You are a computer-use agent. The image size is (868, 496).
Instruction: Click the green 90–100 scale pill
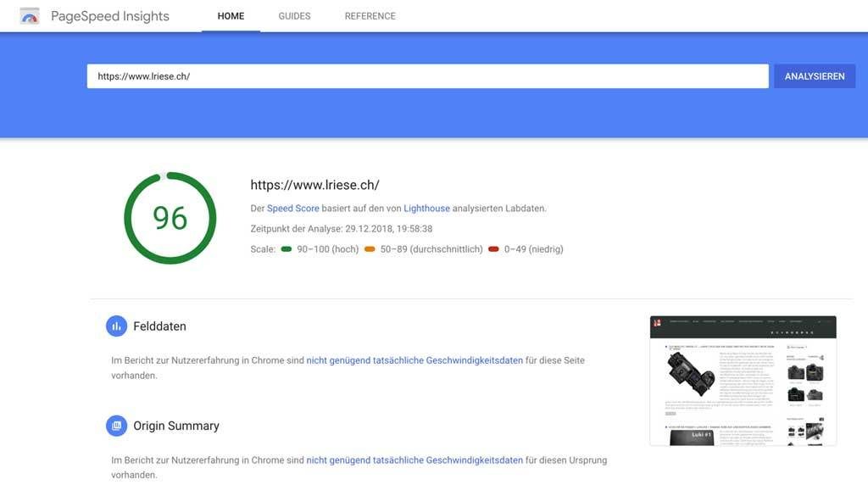[x=287, y=249]
